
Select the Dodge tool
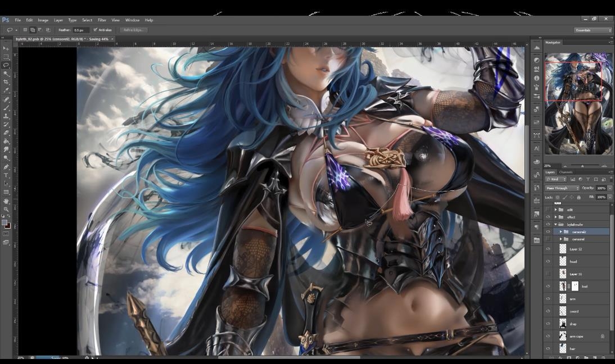(x=6, y=157)
